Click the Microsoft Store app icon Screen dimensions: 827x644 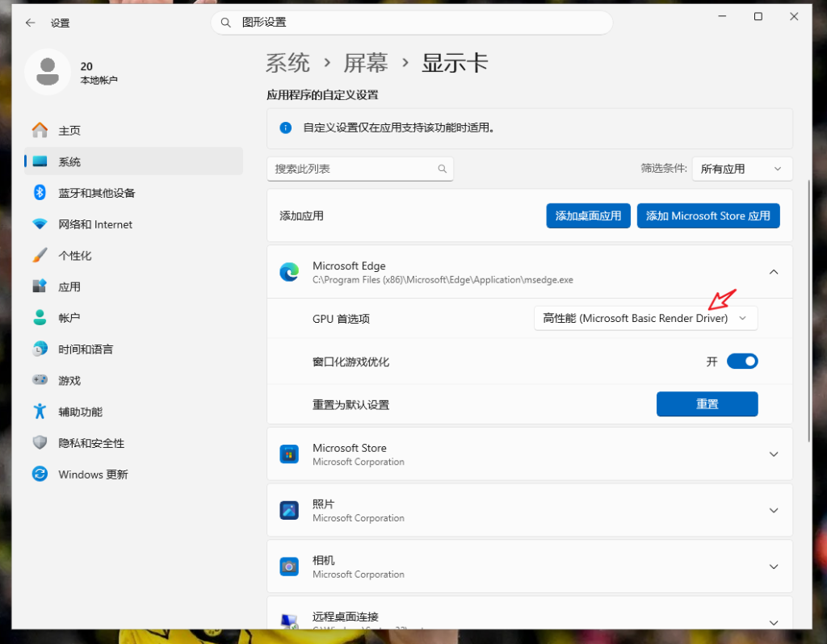[289, 454]
